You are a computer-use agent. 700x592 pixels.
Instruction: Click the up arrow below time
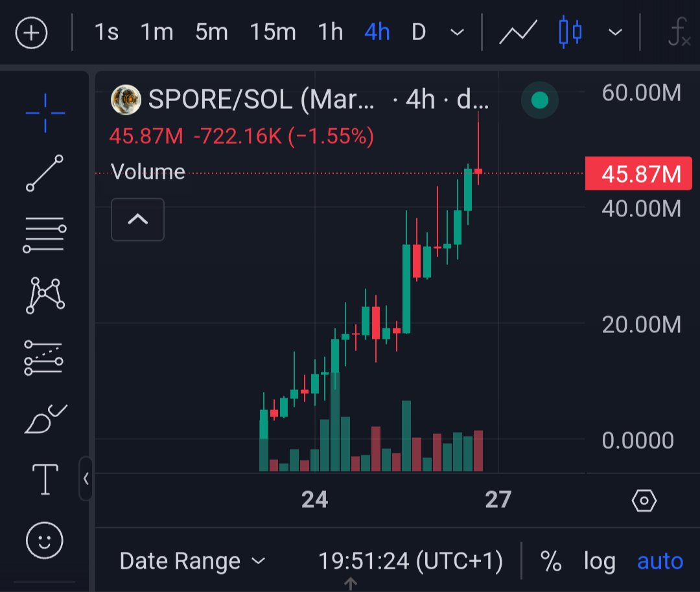(x=351, y=584)
